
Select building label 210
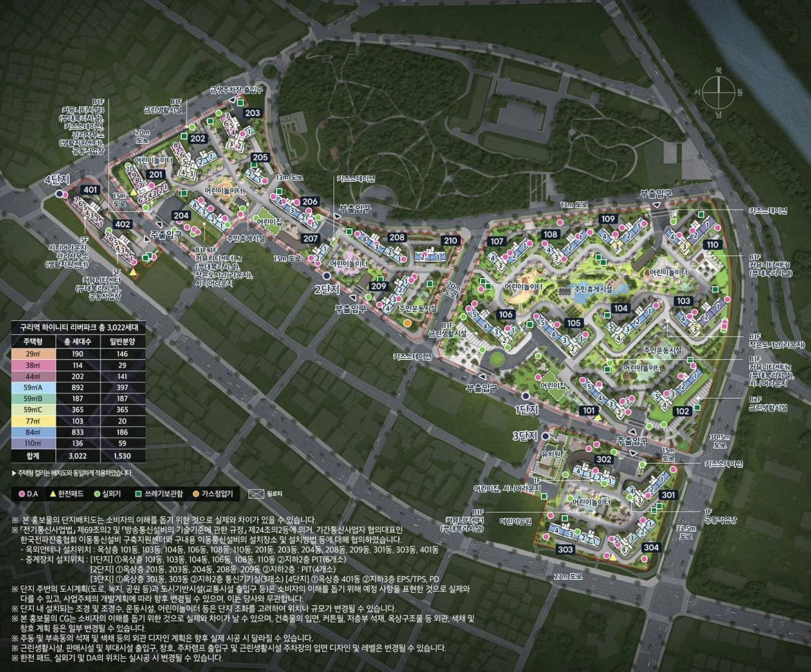pyautogui.click(x=451, y=241)
